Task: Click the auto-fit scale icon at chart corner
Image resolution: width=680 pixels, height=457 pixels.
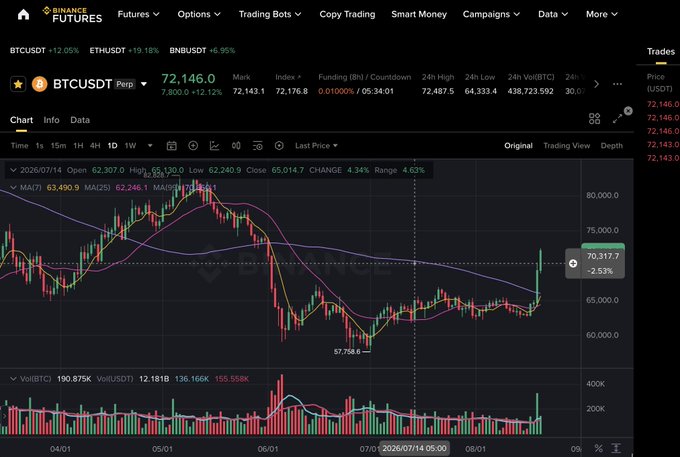Action: tap(616, 448)
